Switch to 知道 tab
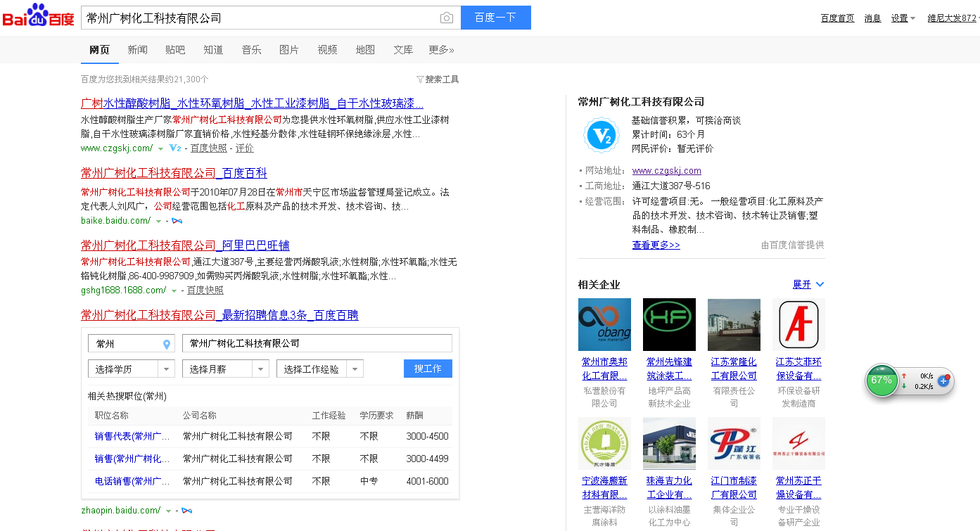 pyautogui.click(x=213, y=50)
